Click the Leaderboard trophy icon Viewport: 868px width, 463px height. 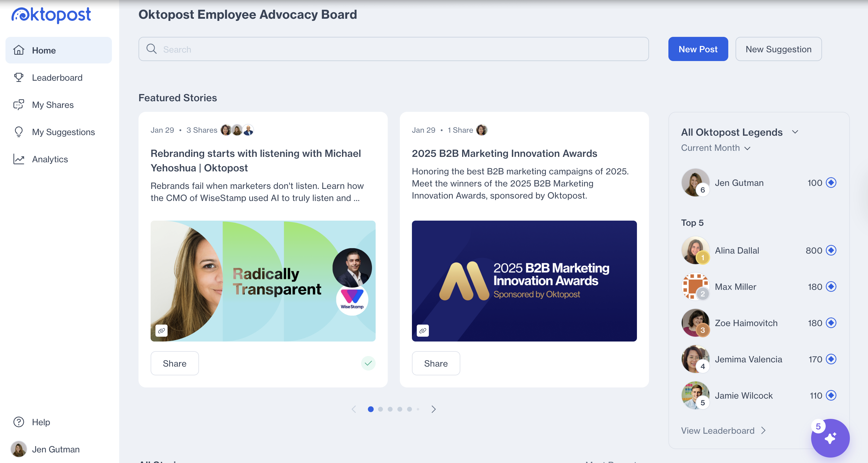(x=18, y=77)
